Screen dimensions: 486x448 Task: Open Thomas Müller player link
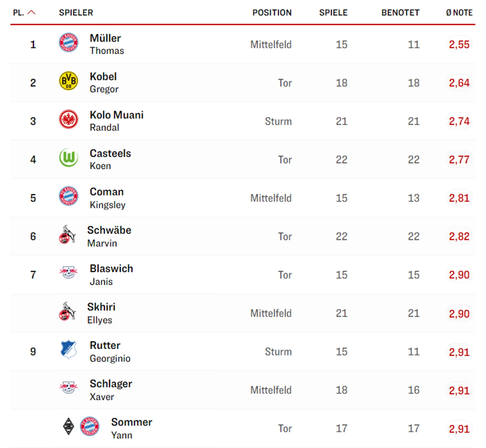point(107,44)
